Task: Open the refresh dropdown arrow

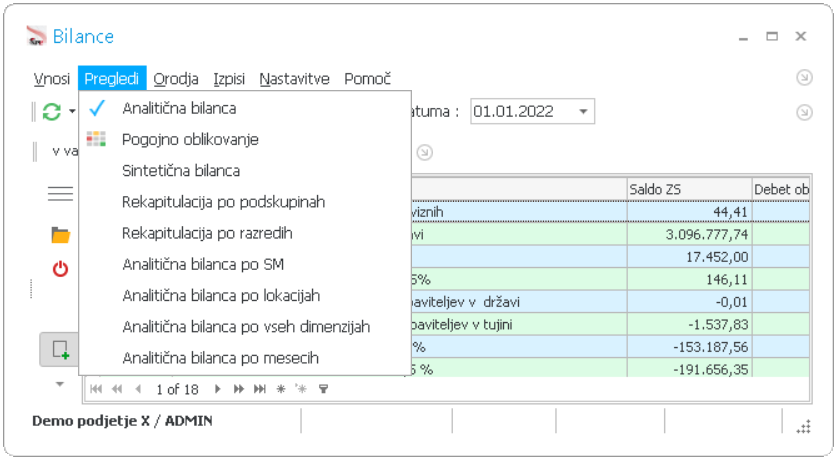Action: click(72, 111)
